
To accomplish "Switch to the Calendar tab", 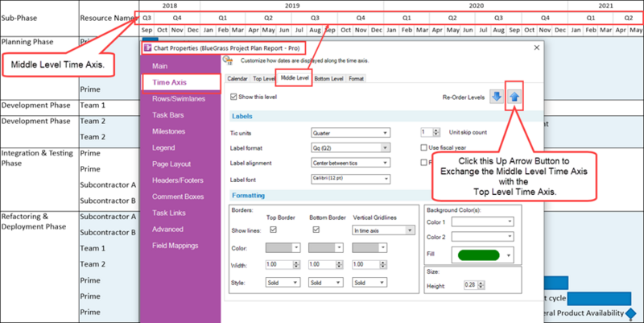I will tap(237, 79).
